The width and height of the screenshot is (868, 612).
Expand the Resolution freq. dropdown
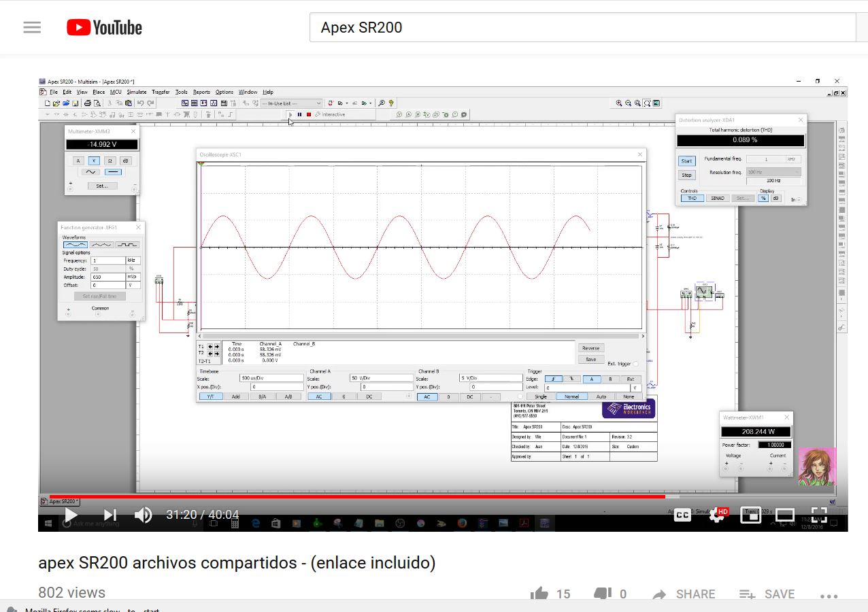click(773, 173)
